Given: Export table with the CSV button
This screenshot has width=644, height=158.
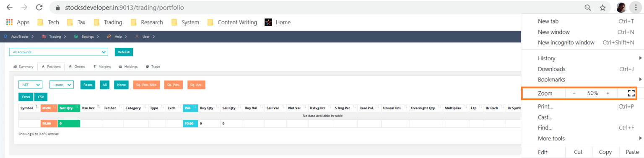Looking at the screenshot, I should click(x=41, y=97).
